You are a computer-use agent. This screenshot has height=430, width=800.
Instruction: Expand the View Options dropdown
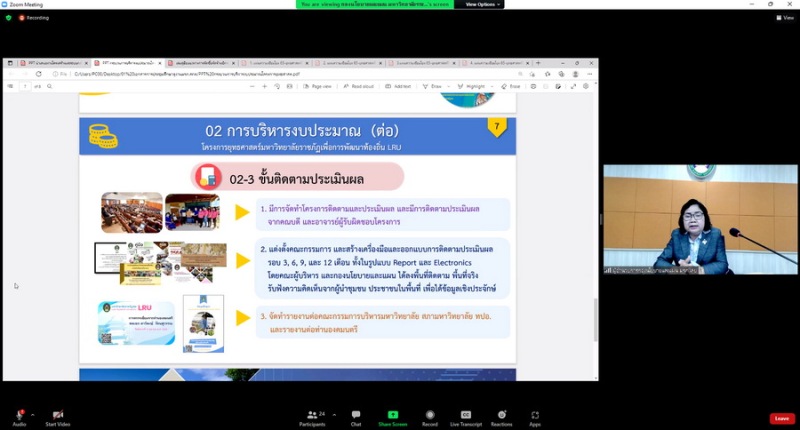pos(482,4)
